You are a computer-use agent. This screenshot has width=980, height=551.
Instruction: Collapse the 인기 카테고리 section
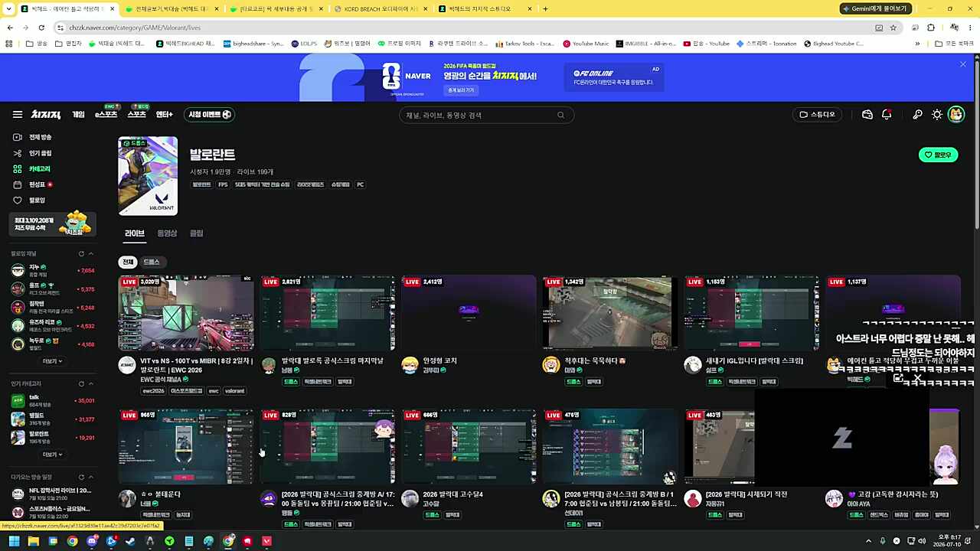(90, 383)
